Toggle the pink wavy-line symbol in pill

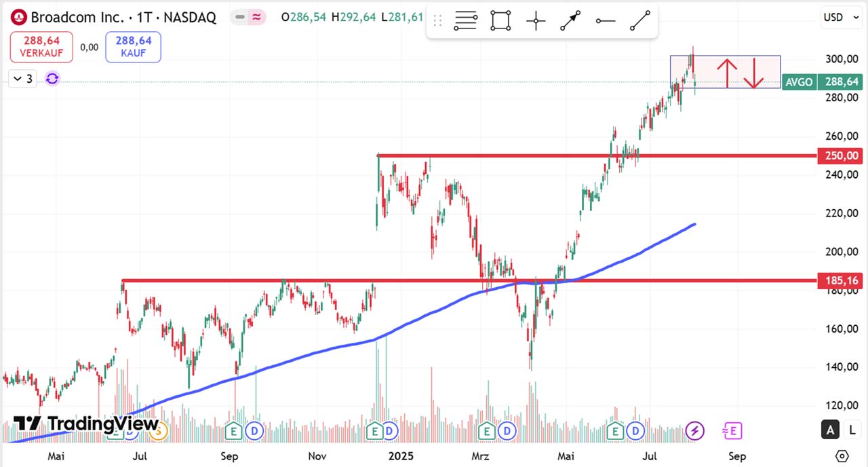256,18
